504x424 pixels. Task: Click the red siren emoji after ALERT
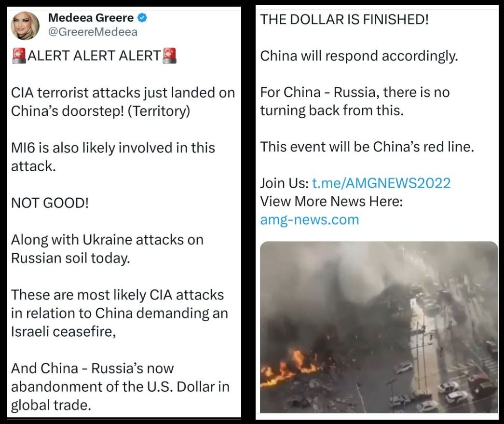169,55
